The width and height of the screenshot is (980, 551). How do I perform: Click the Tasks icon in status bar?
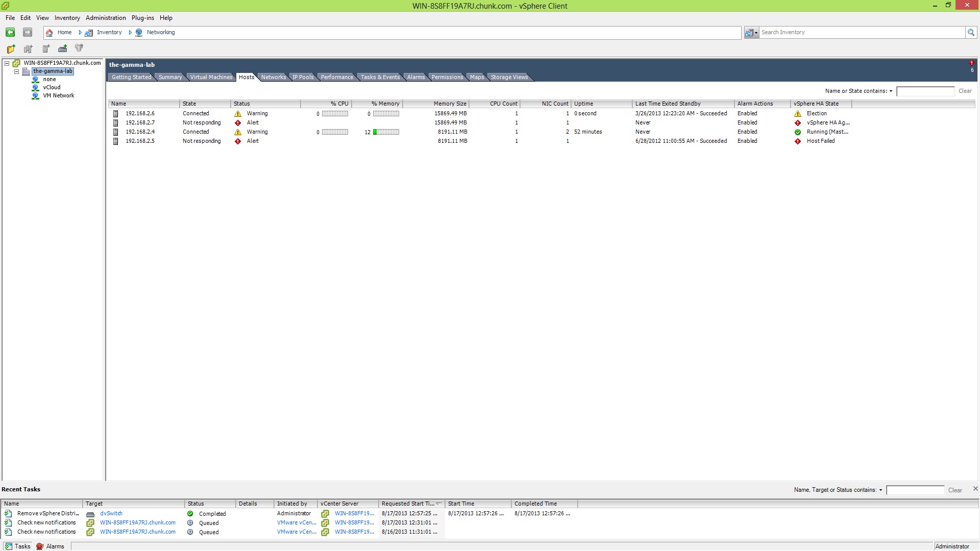click(9, 546)
